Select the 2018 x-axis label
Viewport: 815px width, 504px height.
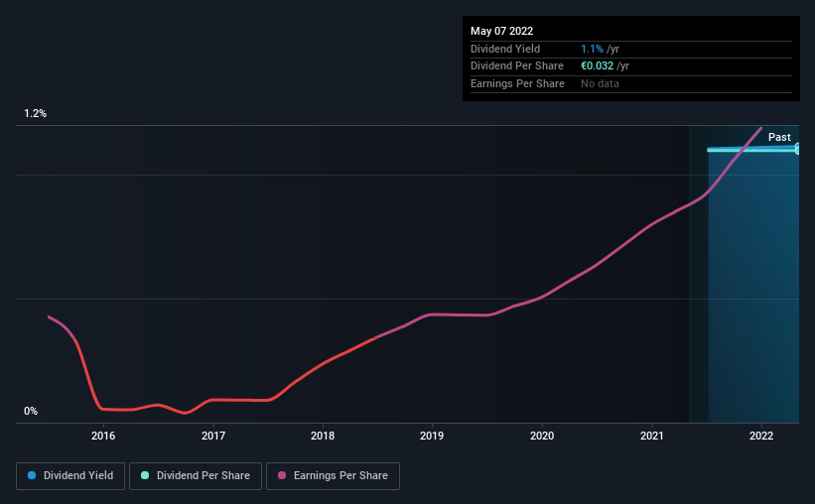[x=323, y=436]
